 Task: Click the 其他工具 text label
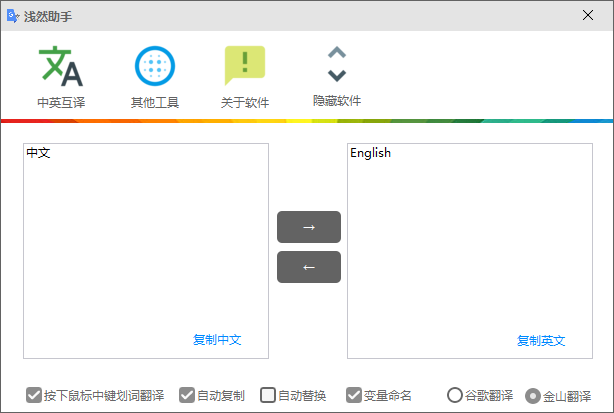pos(154,102)
